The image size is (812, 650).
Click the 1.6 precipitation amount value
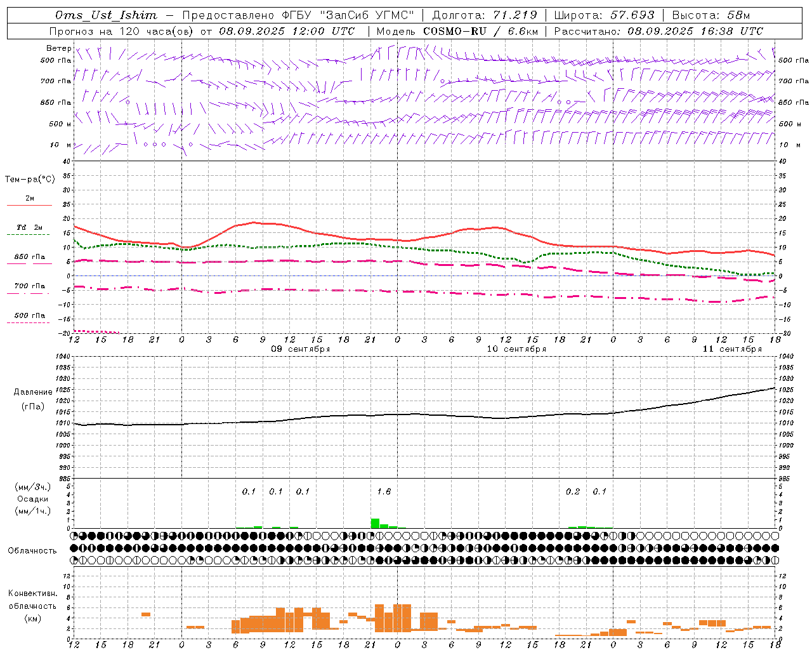[384, 491]
